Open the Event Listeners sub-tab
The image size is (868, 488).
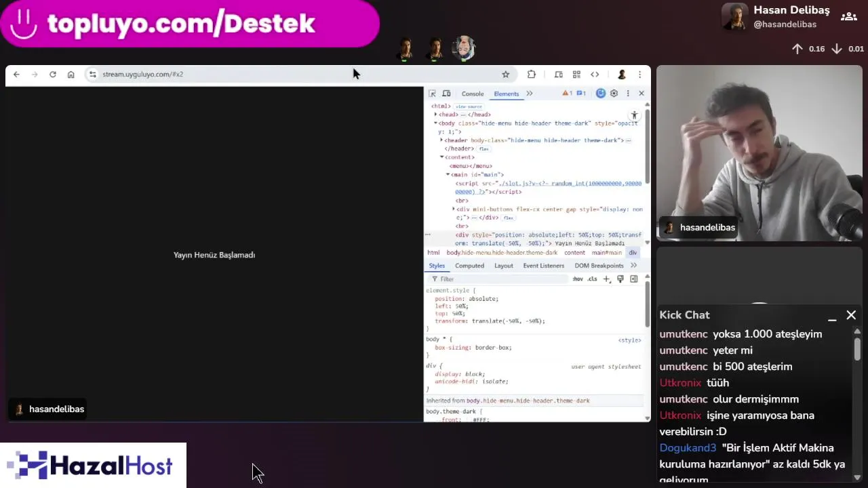pyautogui.click(x=543, y=266)
